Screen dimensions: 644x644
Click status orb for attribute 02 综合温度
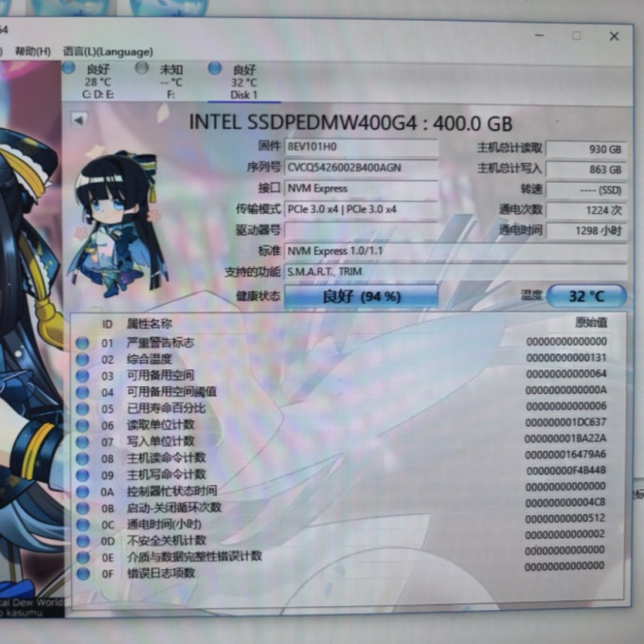[82, 359]
